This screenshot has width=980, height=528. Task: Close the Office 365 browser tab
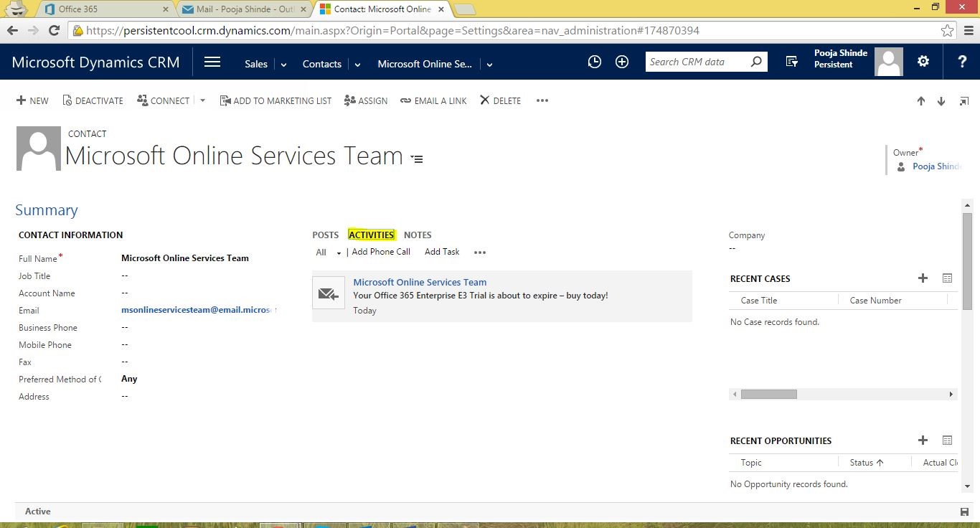[166, 9]
